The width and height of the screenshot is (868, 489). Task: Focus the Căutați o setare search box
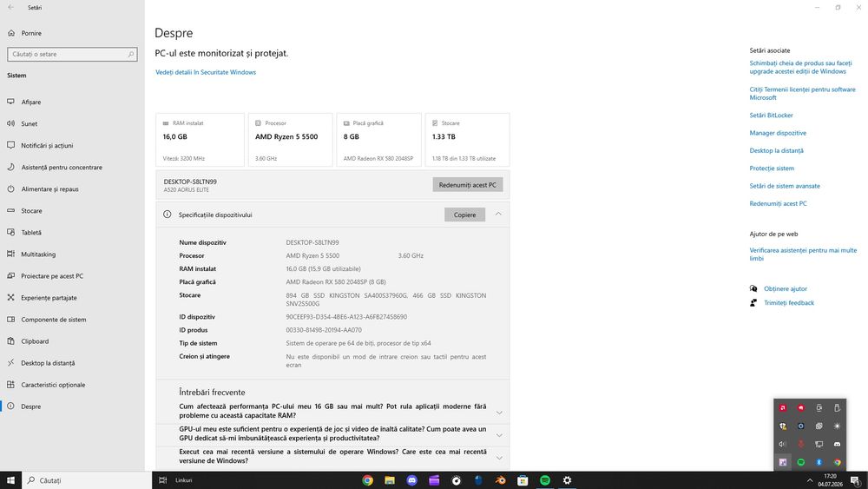tap(72, 54)
